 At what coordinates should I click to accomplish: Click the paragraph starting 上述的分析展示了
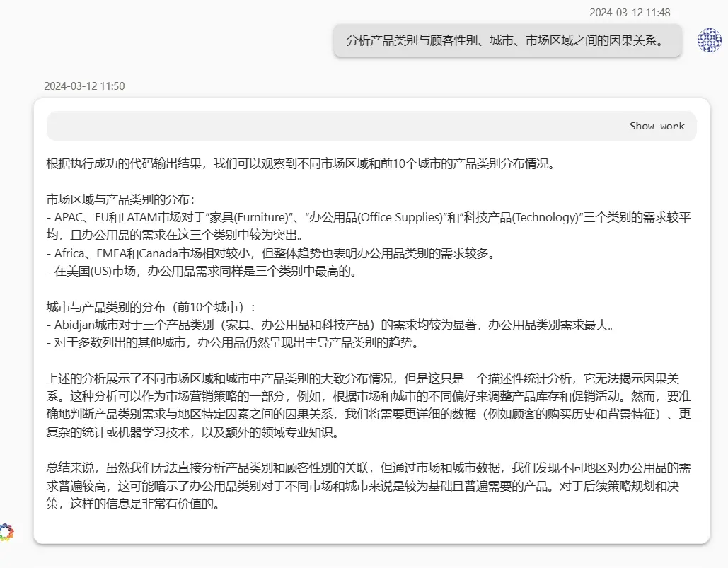pos(369,405)
